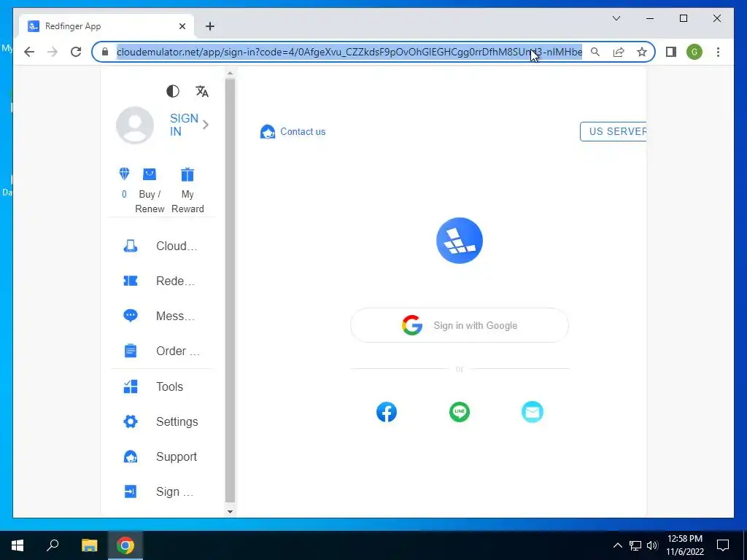Image resolution: width=747 pixels, height=560 pixels.
Task: Open a new tab with plus button
Action: pos(210,26)
